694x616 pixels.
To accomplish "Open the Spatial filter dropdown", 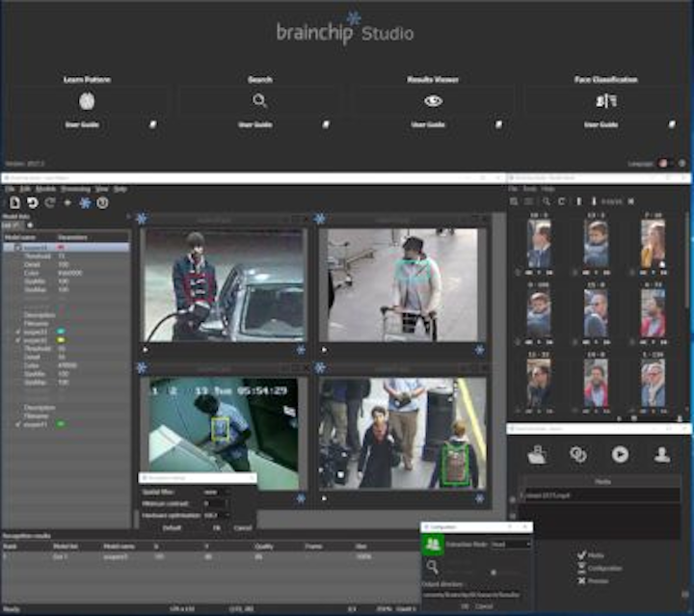I will click(216, 492).
